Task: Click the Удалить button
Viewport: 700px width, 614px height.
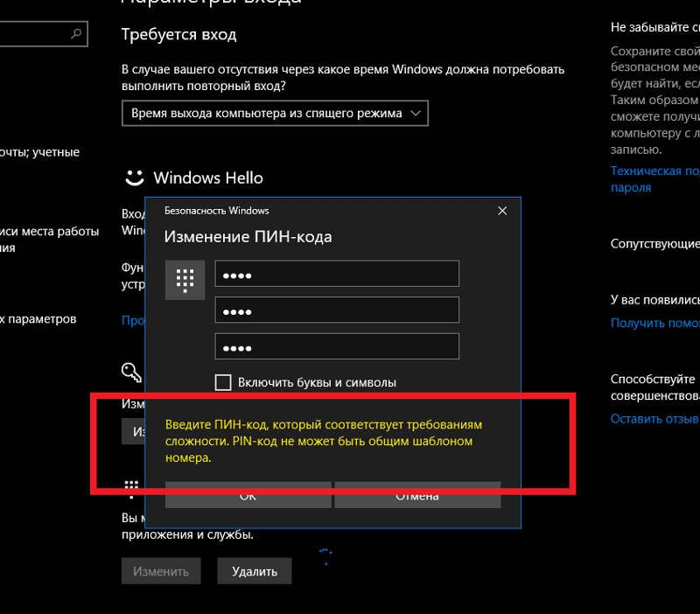Action: (x=254, y=570)
